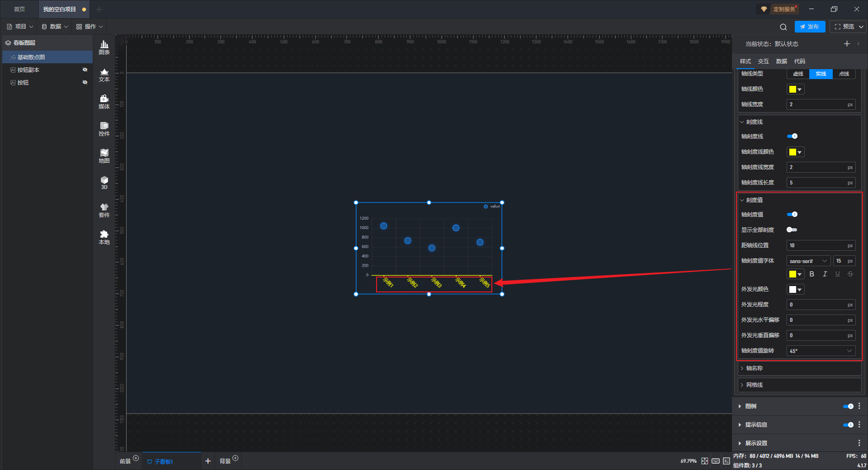Open the 控件 controls components panel
The height and width of the screenshot is (470, 868).
click(104, 129)
